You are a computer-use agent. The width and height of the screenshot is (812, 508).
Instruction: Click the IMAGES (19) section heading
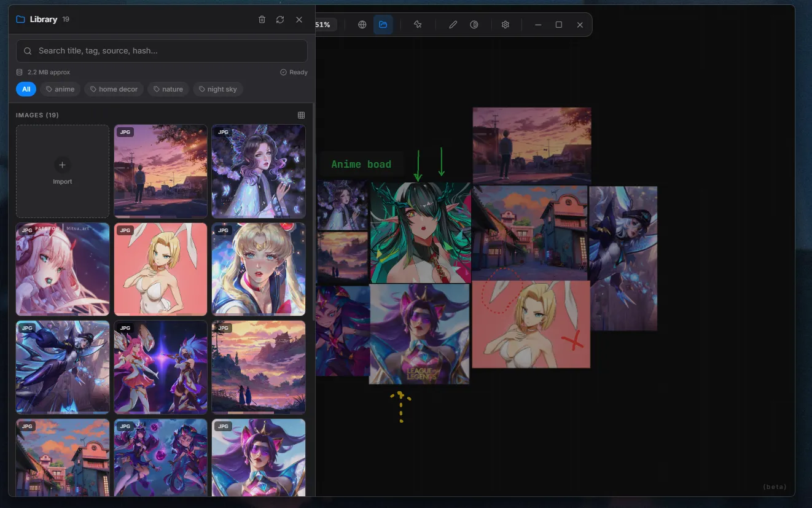(x=37, y=115)
